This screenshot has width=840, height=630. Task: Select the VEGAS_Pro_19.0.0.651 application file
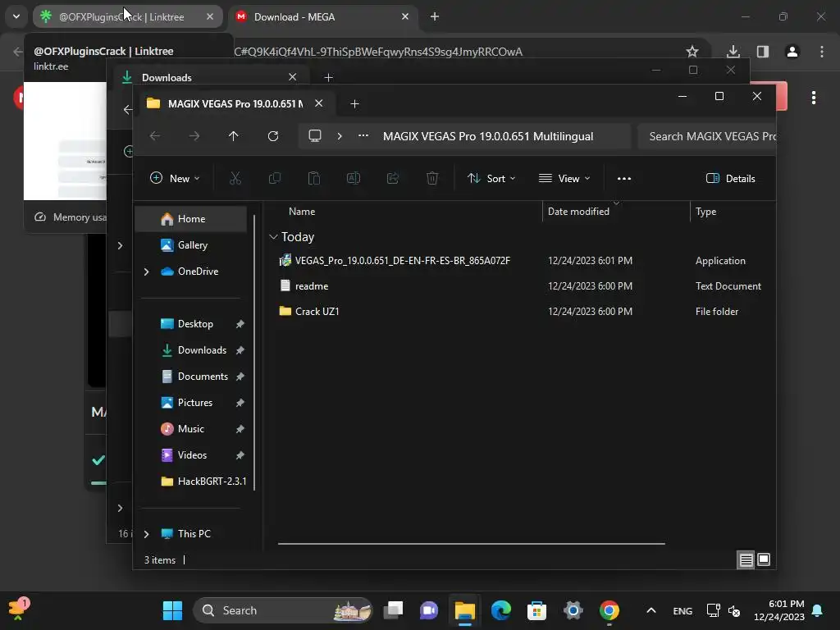(395, 261)
